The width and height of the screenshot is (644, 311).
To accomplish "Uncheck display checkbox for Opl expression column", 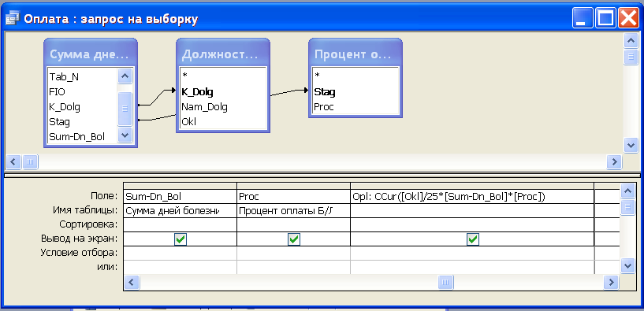I will tap(473, 239).
